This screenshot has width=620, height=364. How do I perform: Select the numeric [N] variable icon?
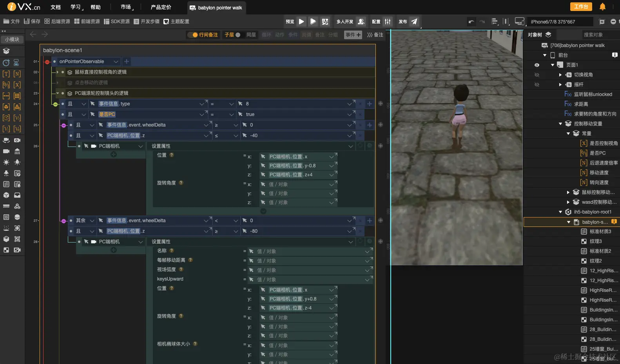pyautogui.click(x=17, y=74)
